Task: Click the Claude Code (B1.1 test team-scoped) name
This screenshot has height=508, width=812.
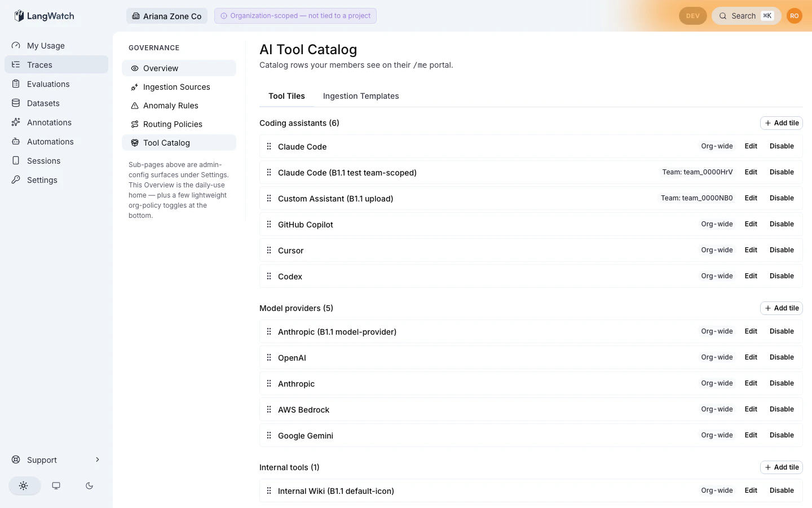Action: [x=347, y=173]
